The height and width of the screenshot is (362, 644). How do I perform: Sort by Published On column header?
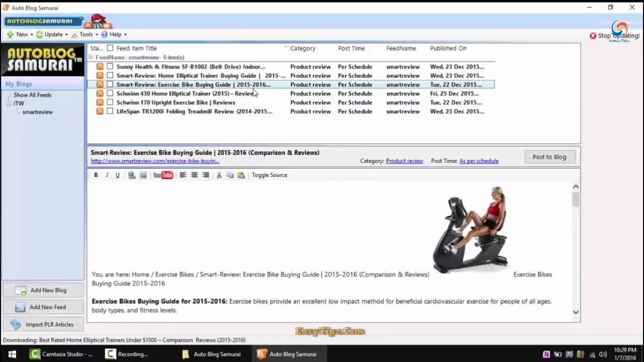[x=448, y=48]
